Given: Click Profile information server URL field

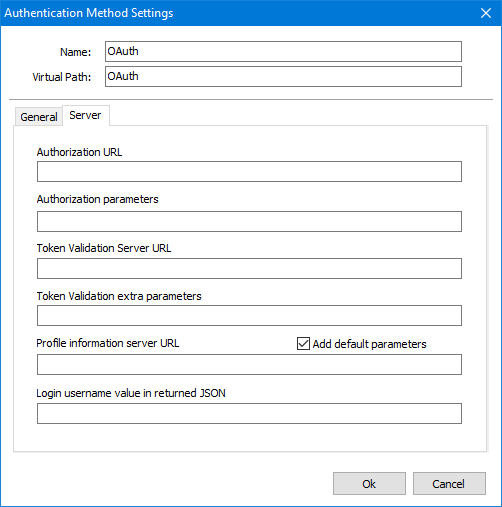Looking at the screenshot, I should pyautogui.click(x=249, y=365).
